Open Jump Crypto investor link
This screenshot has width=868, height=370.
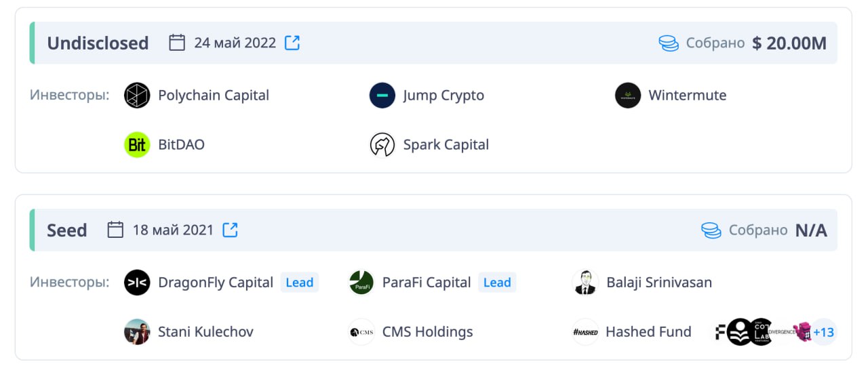coord(443,96)
